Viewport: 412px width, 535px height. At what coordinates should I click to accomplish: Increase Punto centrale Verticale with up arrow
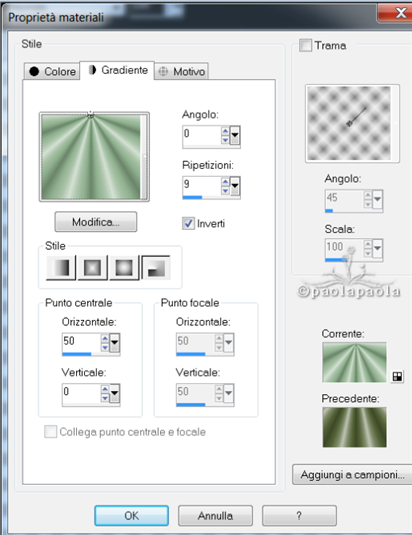[105, 389]
